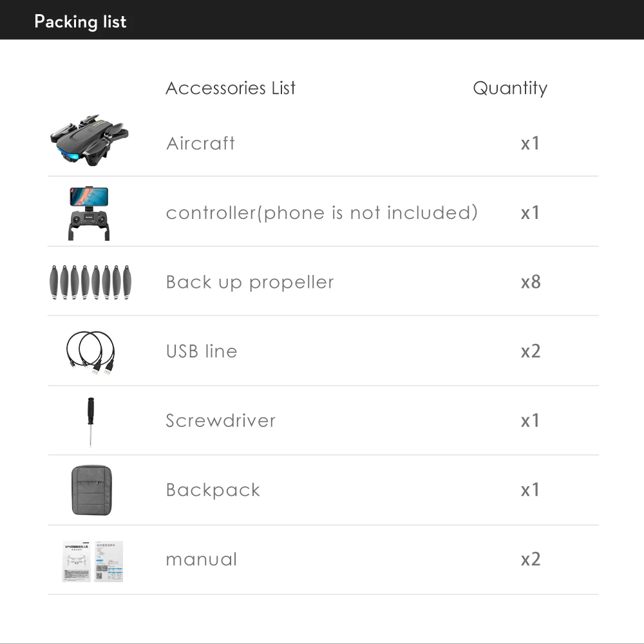Click the remote controller with phone image
The image size is (644, 644).
(89, 214)
